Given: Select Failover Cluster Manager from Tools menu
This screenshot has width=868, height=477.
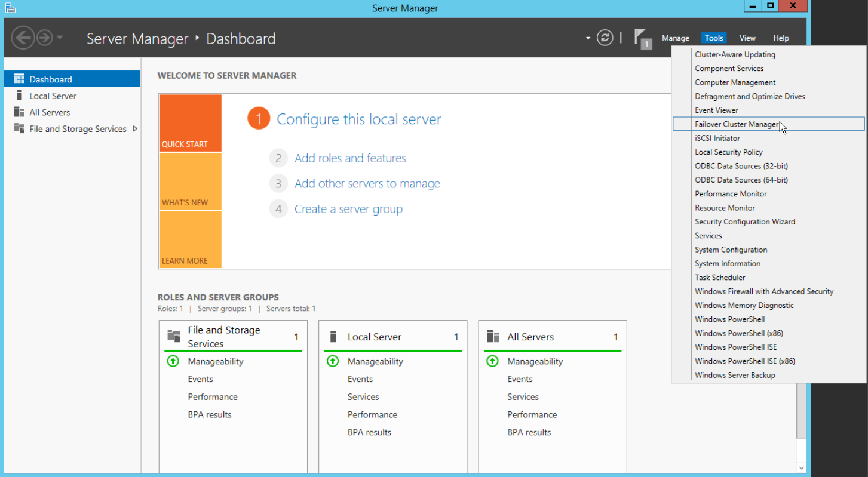Looking at the screenshot, I should click(x=737, y=124).
